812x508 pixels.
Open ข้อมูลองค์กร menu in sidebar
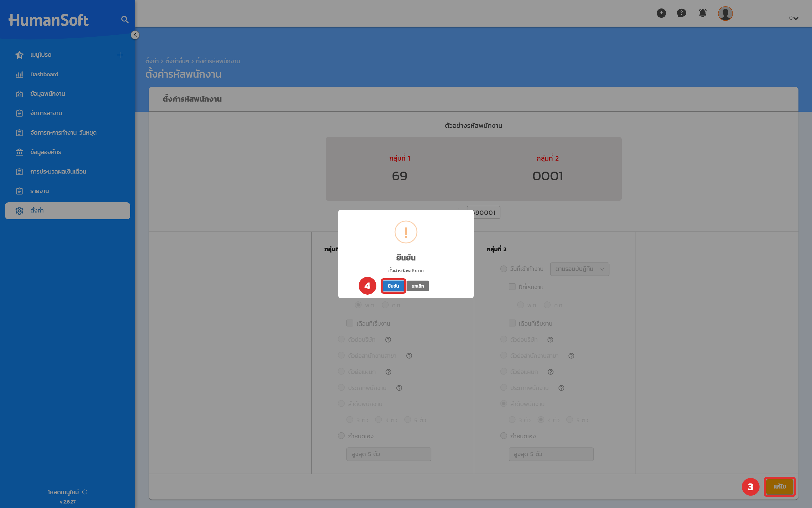(x=67, y=152)
